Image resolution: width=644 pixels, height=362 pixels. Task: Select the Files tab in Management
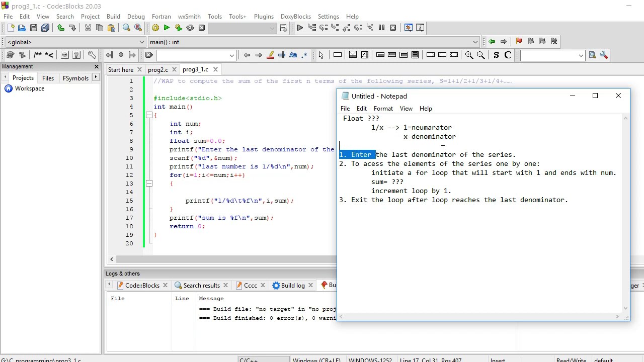48,78
